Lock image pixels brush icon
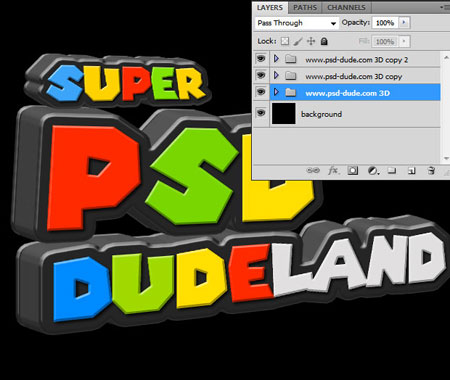 pos(298,41)
